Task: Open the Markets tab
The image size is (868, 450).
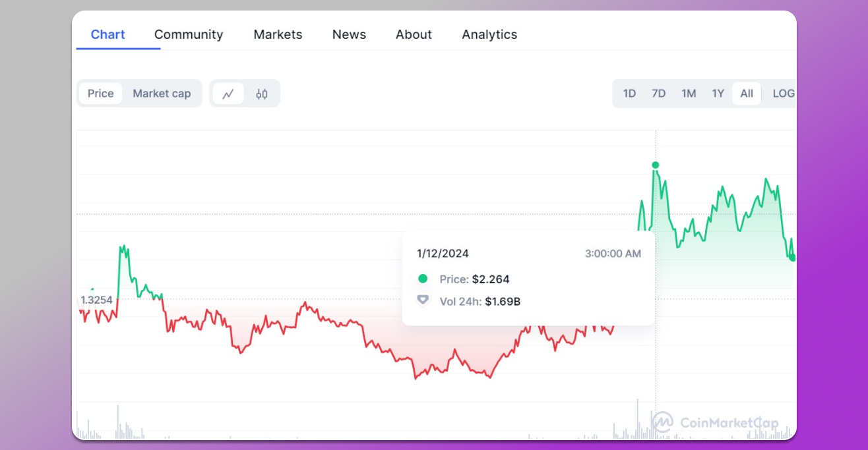Action: [278, 34]
